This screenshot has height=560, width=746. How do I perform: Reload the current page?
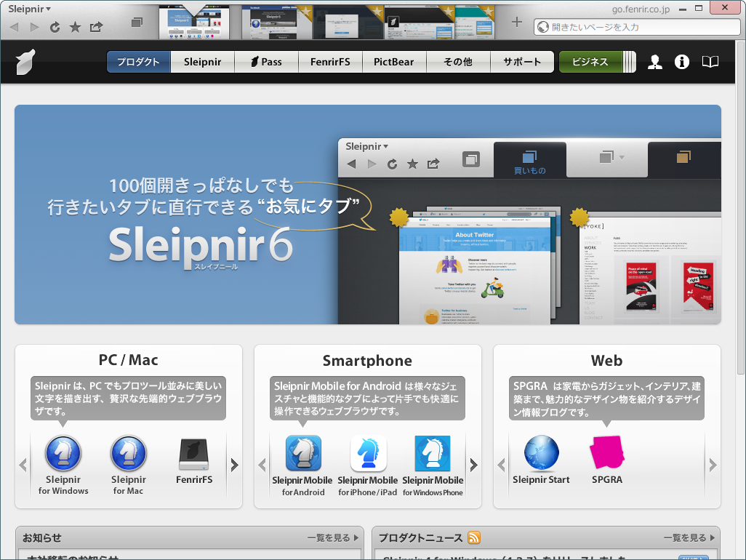[55, 27]
